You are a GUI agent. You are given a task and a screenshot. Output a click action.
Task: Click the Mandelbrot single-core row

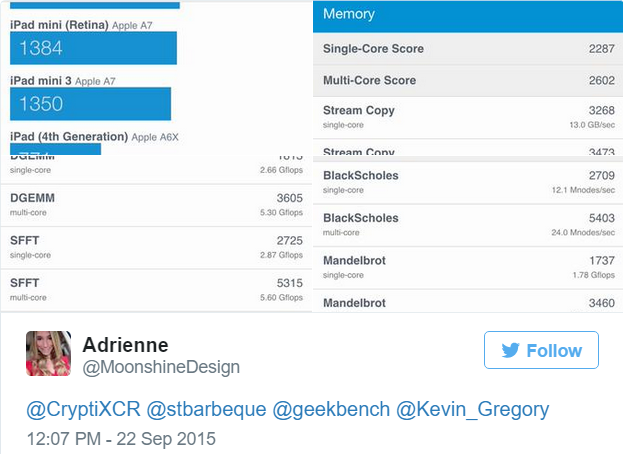(x=469, y=267)
